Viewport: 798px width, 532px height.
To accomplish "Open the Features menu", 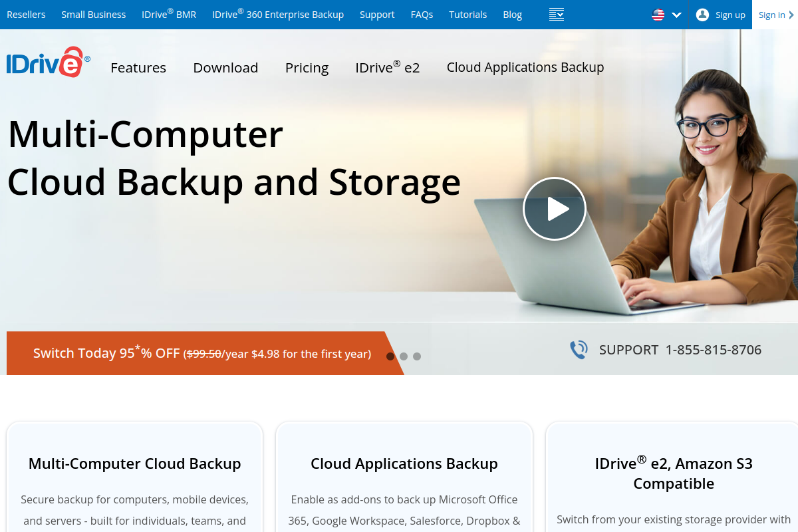I will (138, 68).
